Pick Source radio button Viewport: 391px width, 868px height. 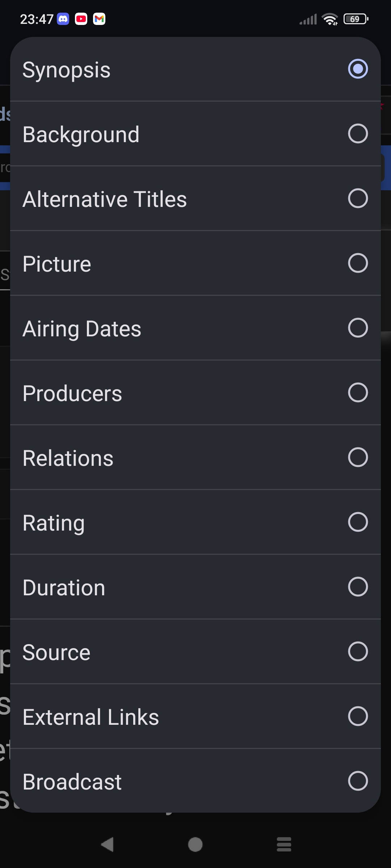[x=358, y=651]
